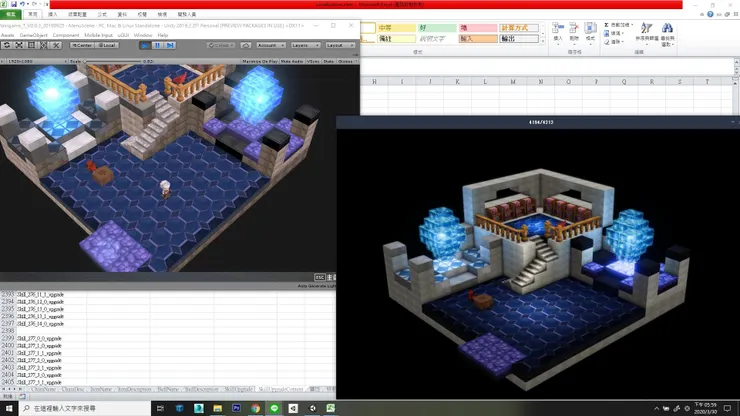Open Unity Window menu

click(143, 35)
